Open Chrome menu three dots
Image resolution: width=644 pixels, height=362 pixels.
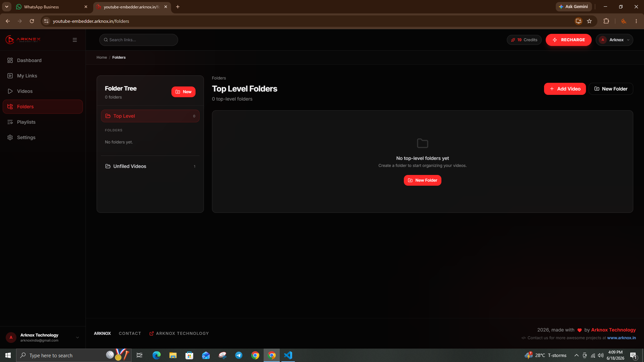click(636, 21)
